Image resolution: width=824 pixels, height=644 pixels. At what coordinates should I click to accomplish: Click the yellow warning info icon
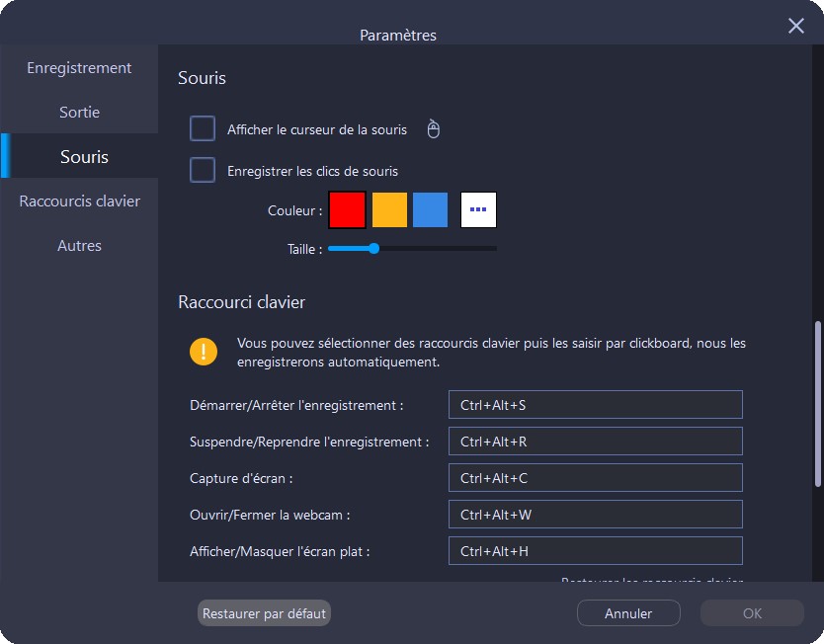204,352
